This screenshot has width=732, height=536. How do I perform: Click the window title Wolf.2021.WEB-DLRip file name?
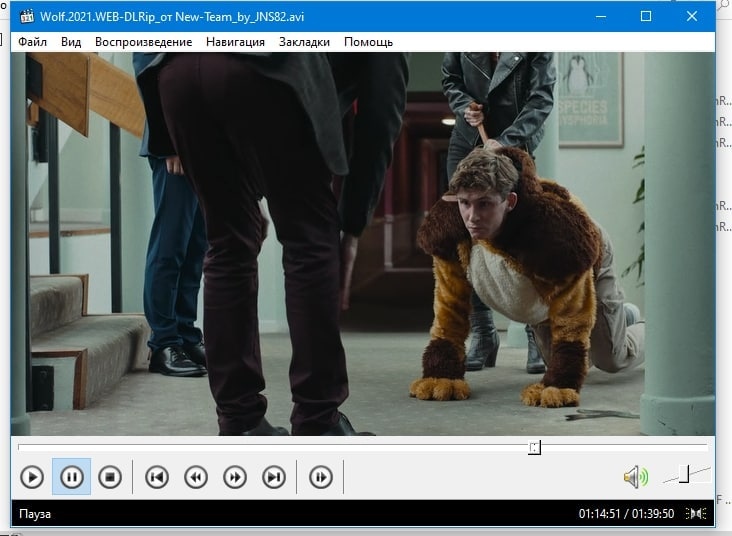(172, 17)
